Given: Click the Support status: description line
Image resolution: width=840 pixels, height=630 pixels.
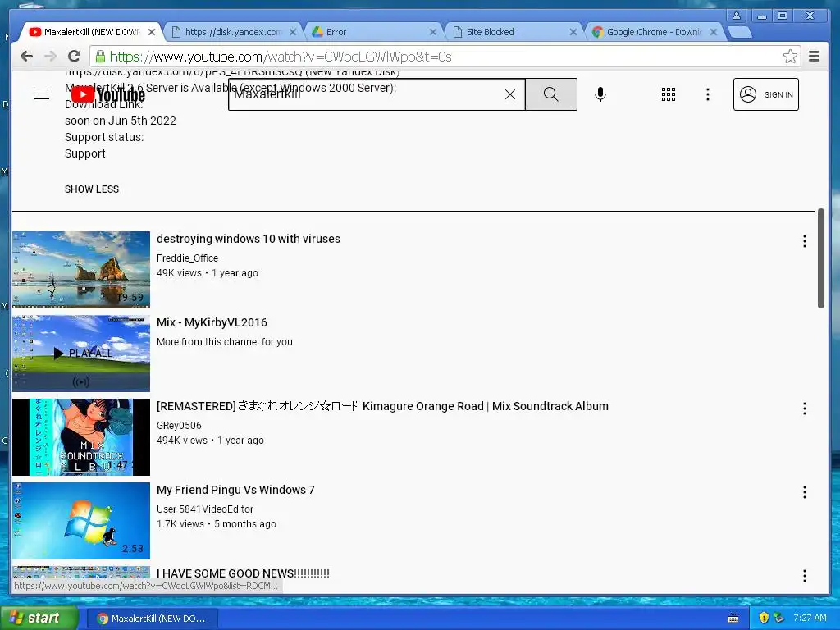Looking at the screenshot, I should click(104, 137).
